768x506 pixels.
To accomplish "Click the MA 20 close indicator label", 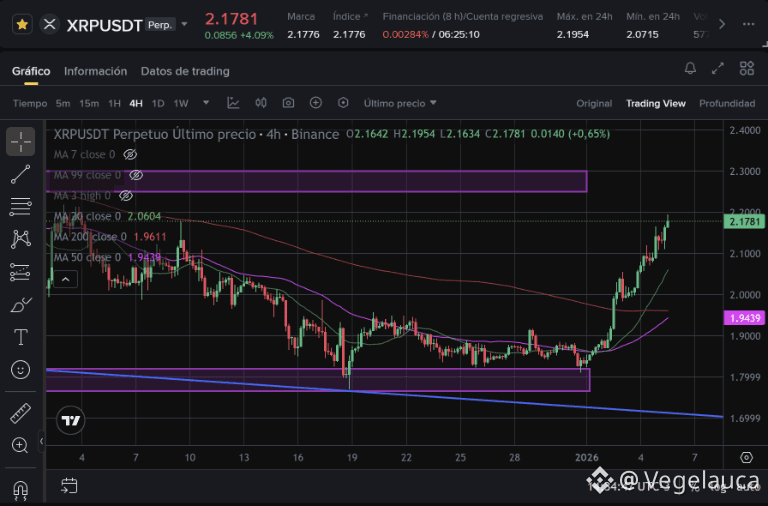I will tap(87, 217).
